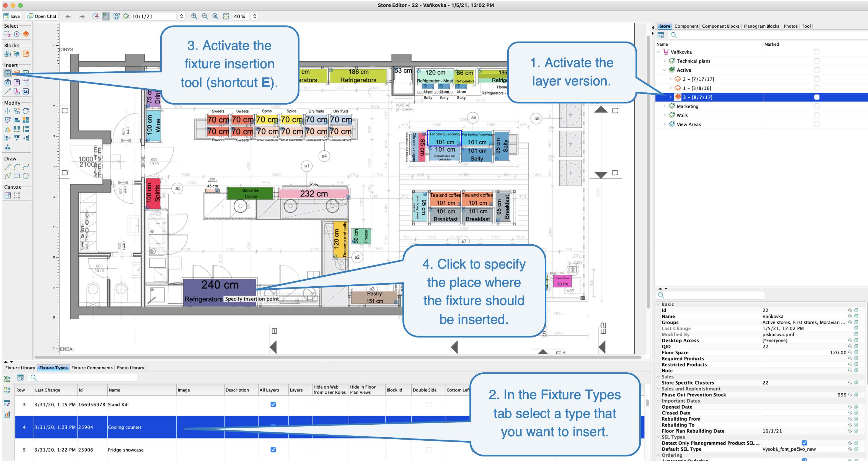The height and width of the screenshot is (462, 868).
Task: Open the Photos tab
Action: [x=790, y=26]
